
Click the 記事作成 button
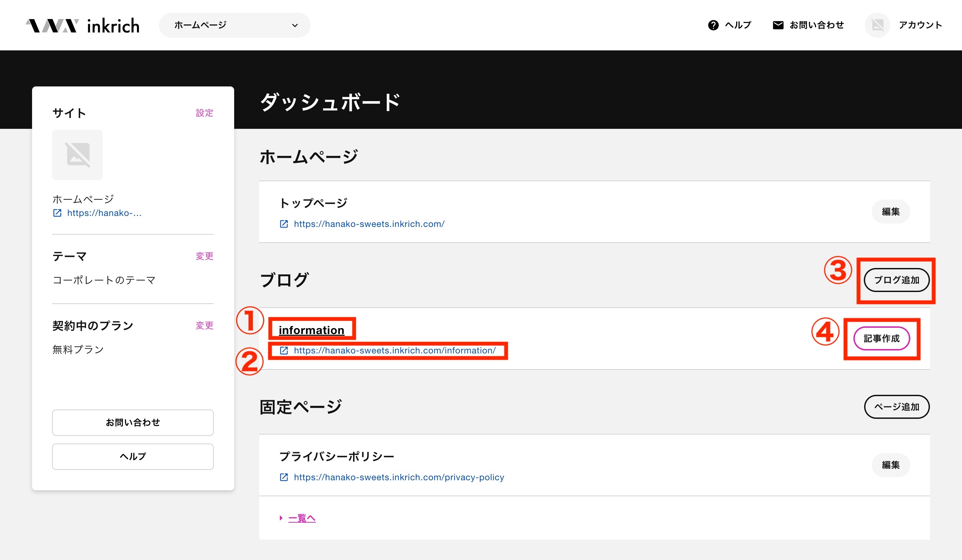(881, 338)
